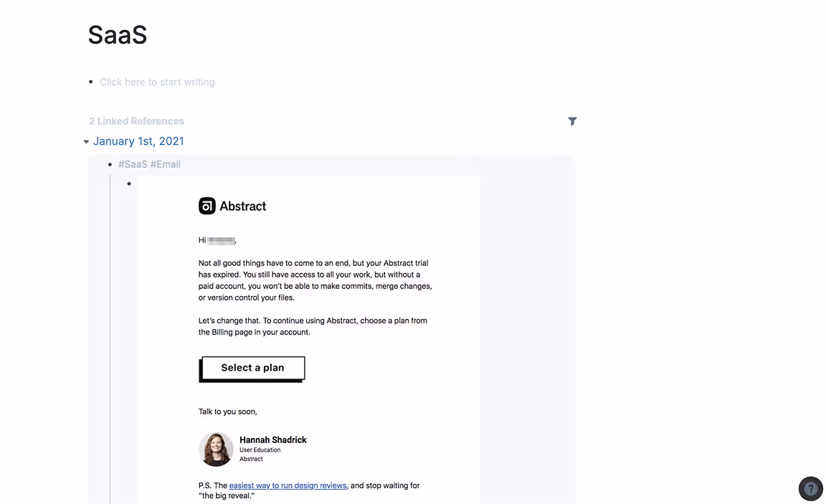The image size is (826, 504).
Task: Click Hannah Shadrick's profile photo
Action: [216, 450]
